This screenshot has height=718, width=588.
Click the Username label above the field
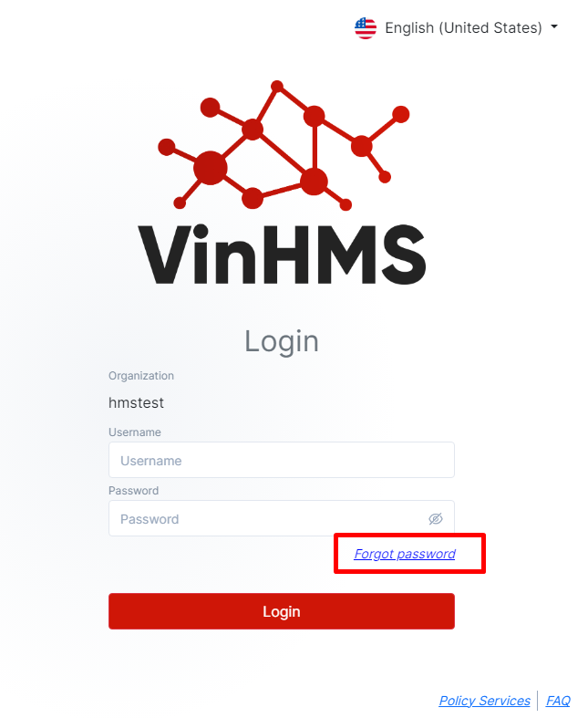point(135,432)
